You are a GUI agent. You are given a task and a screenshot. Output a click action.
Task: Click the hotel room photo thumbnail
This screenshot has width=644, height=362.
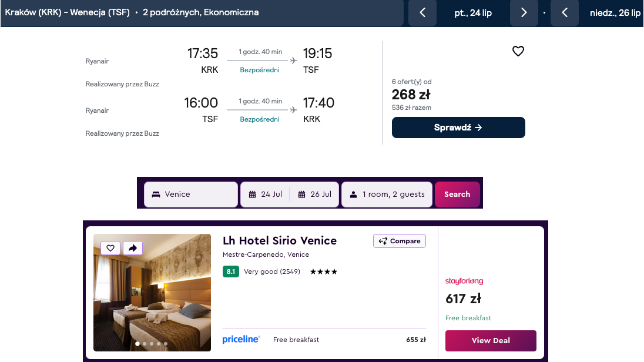pos(152,292)
